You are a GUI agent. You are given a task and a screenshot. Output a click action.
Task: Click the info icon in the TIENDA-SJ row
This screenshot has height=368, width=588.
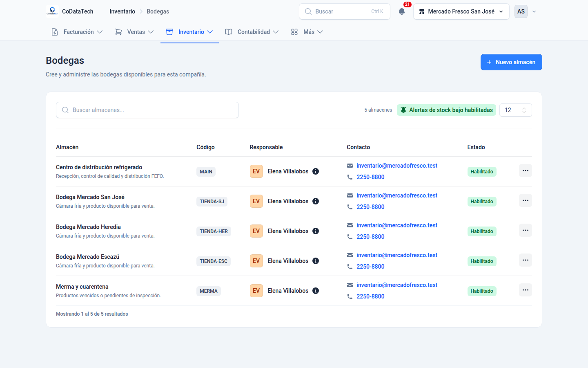point(316,201)
